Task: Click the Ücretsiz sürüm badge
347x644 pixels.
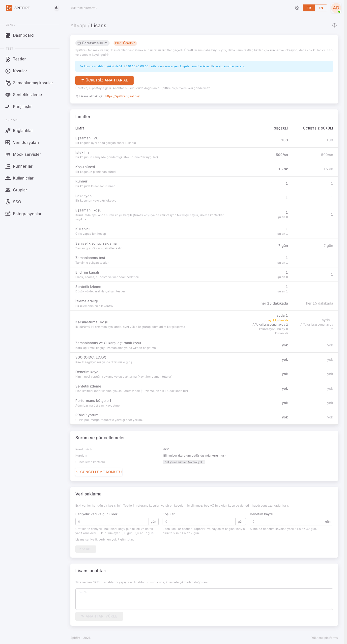Action: (x=92, y=43)
